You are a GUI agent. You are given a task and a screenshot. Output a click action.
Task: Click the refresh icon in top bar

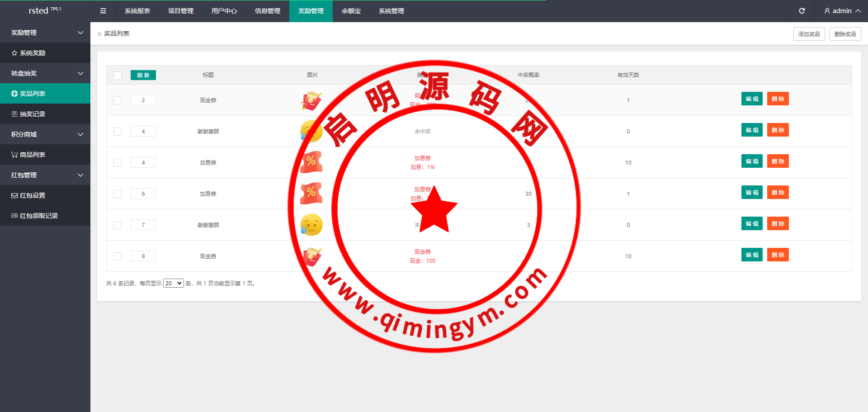tap(802, 11)
